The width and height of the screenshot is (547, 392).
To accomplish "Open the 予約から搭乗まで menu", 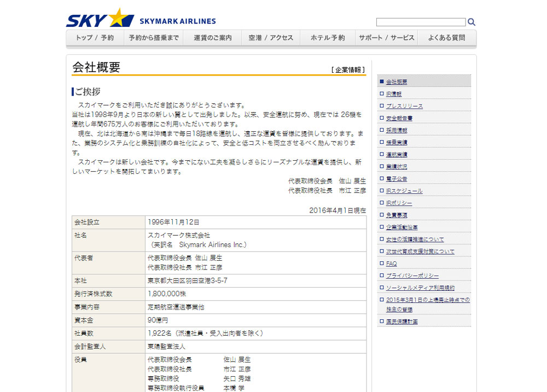I will pos(154,38).
